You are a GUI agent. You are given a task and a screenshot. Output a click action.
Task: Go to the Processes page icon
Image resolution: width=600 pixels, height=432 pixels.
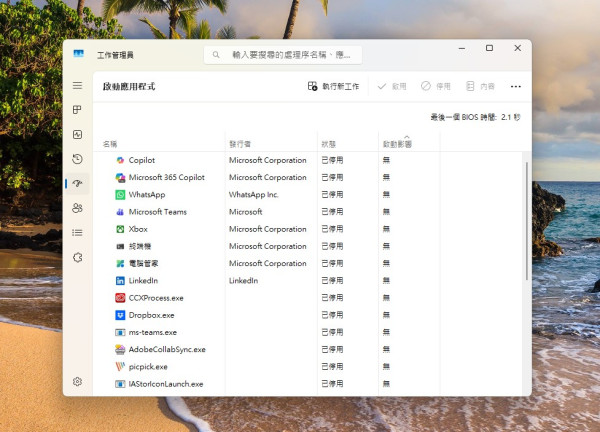click(77, 110)
